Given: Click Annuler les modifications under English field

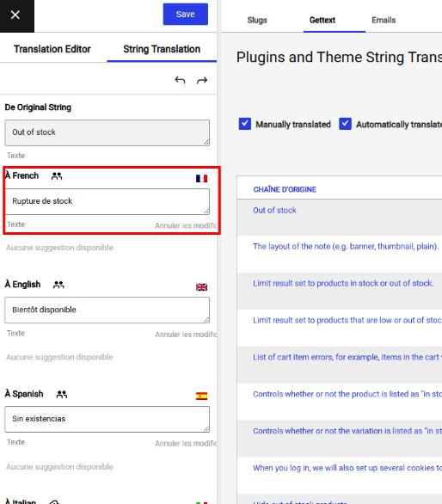Looking at the screenshot, I should tap(186, 335).
